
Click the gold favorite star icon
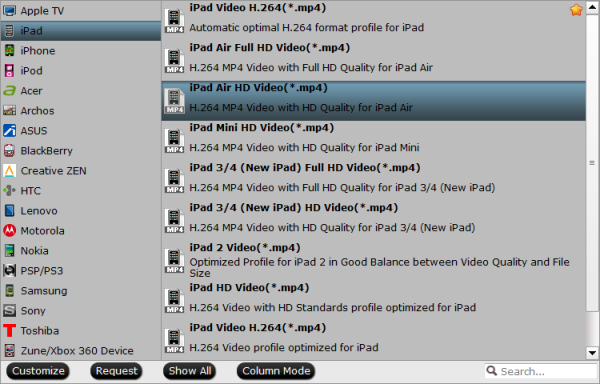pos(576,10)
